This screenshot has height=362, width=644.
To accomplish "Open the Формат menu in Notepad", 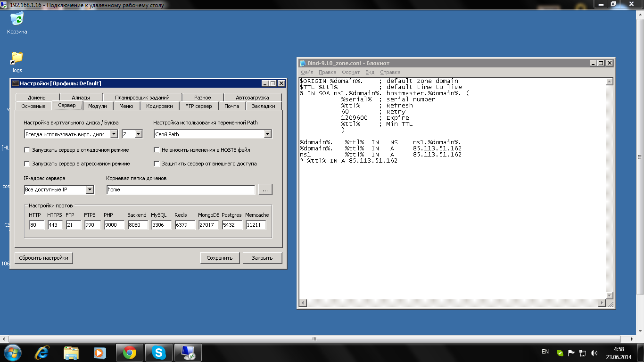I will [350, 72].
